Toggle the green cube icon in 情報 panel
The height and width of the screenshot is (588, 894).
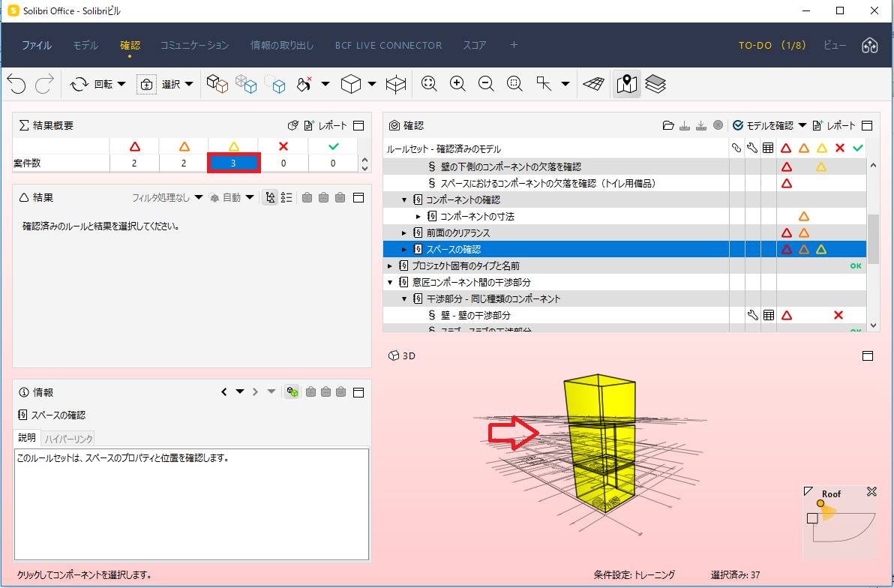pyautogui.click(x=292, y=391)
